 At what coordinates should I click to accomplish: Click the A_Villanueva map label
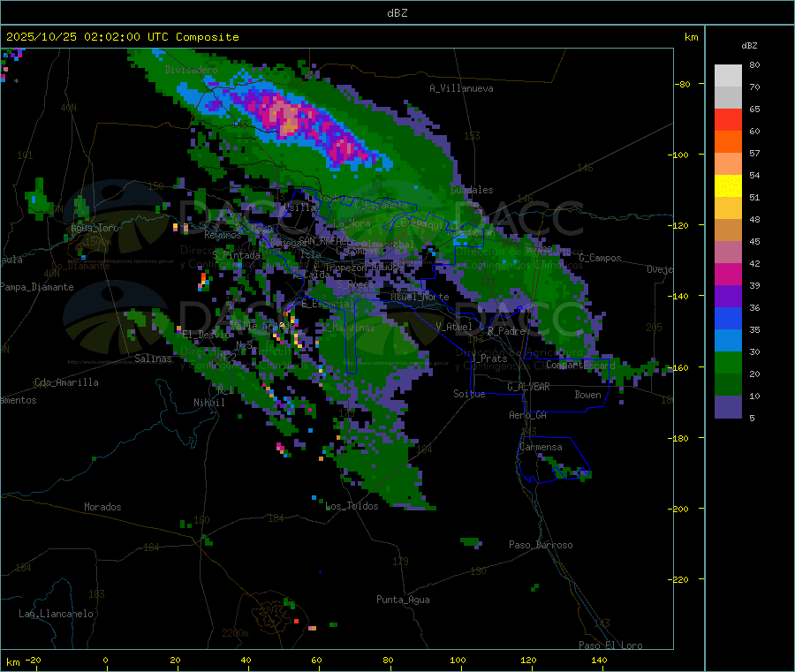tap(461, 88)
